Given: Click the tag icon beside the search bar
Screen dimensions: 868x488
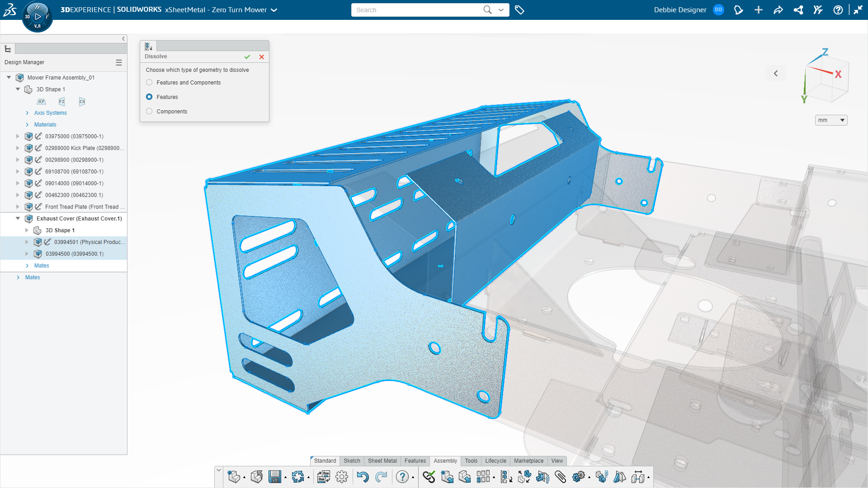Looking at the screenshot, I should (519, 9).
